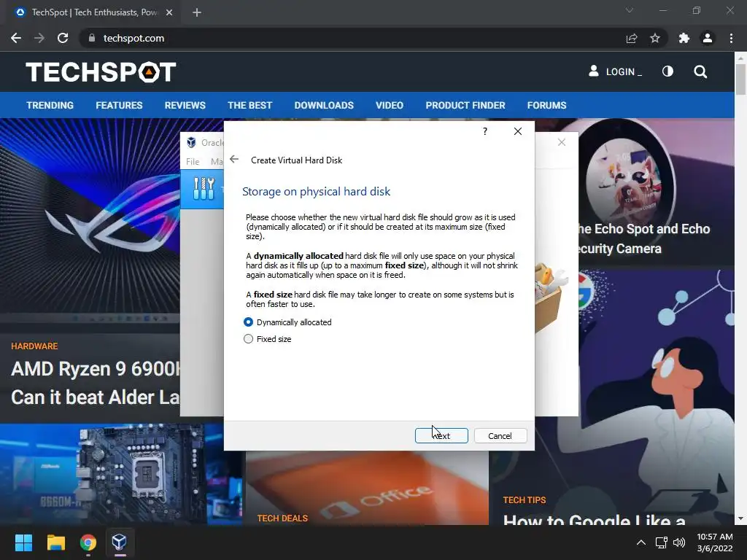The width and height of the screenshot is (747, 560).
Task: Bookmark this page with the star icon
Action: (655, 38)
